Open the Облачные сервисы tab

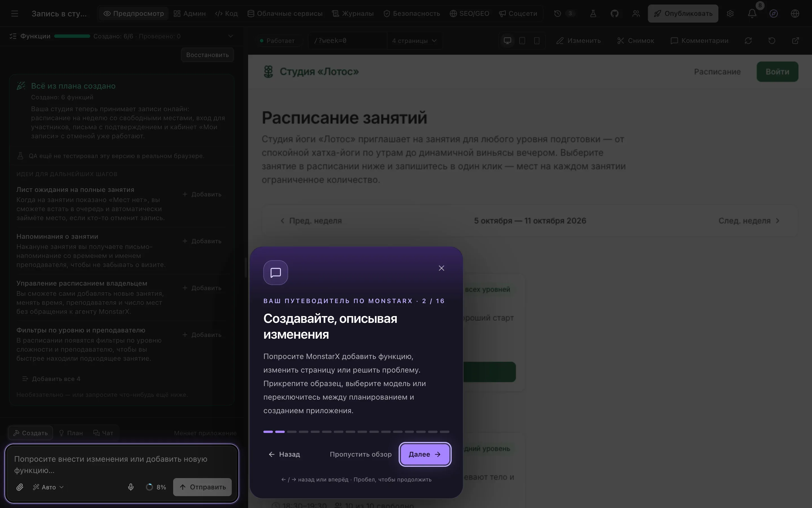click(285, 14)
